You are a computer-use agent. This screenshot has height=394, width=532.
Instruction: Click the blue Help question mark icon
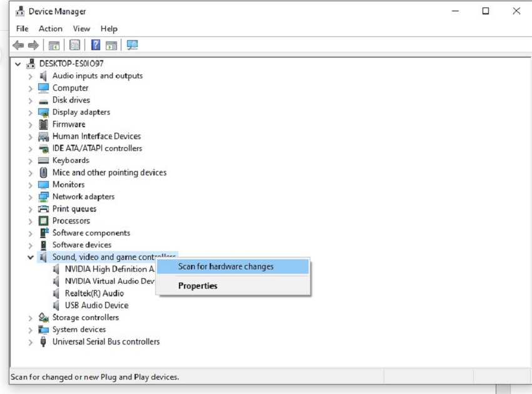pos(96,45)
